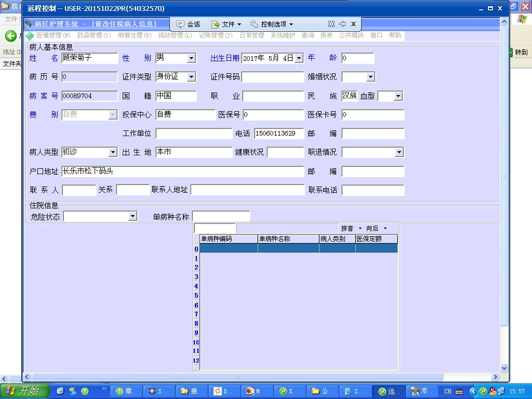Viewport: 532px width, 399px height.
Task: Click the 电话 field with 15060113629
Action: click(x=279, y=134)
